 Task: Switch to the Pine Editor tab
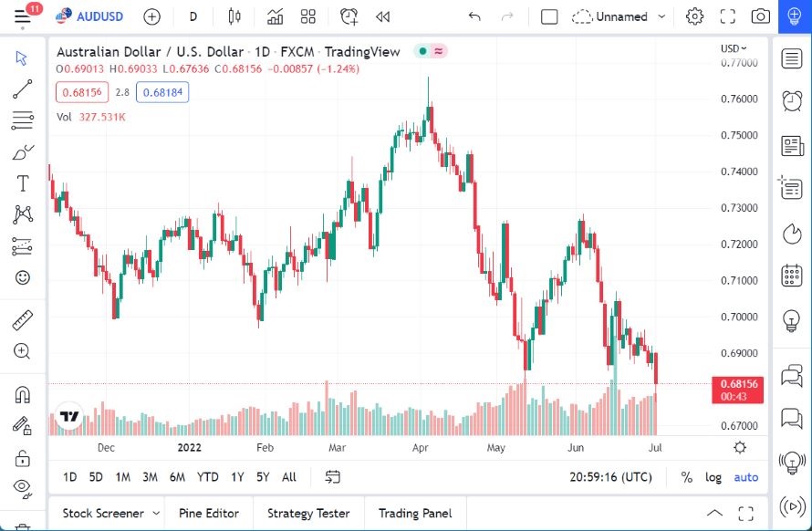click(x=209, y=513)
